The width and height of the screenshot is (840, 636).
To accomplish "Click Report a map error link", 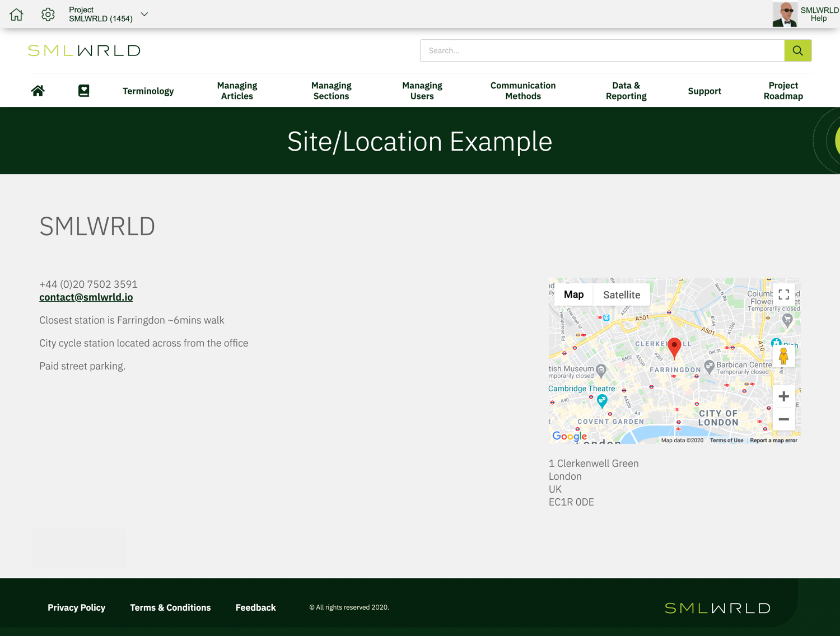I will 774,441.
